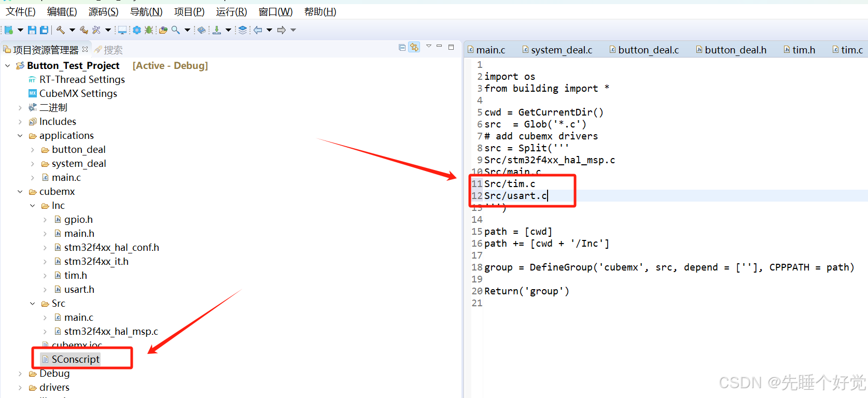Open the wrench and screwdriver settings tool
Viewport: 868px width, 398px height.
coord(96,30)
